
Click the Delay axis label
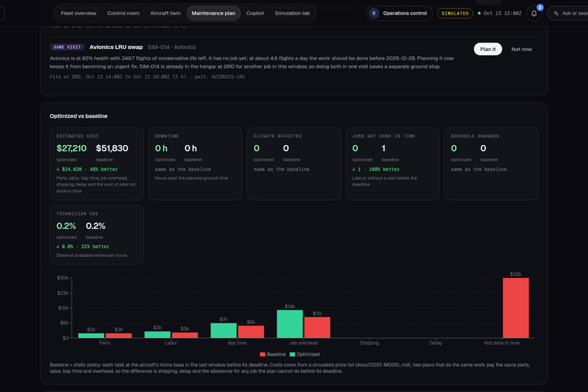[x=436, y=343]
